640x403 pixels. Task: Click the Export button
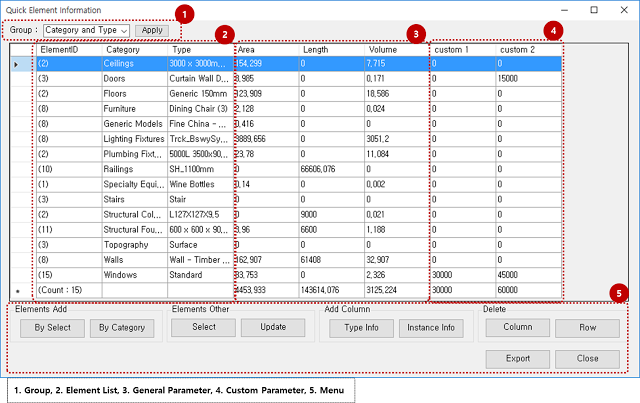[x=518, y=359]
